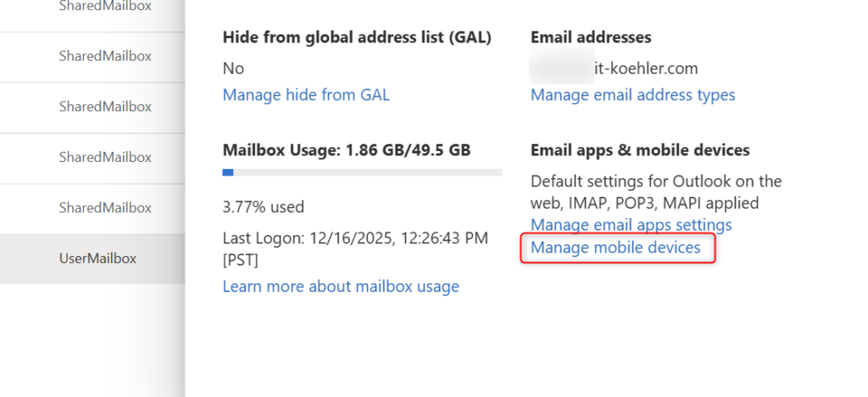The image size is (868, 397).
Task: Click the Email addresses heading
Action: [591, 37]
